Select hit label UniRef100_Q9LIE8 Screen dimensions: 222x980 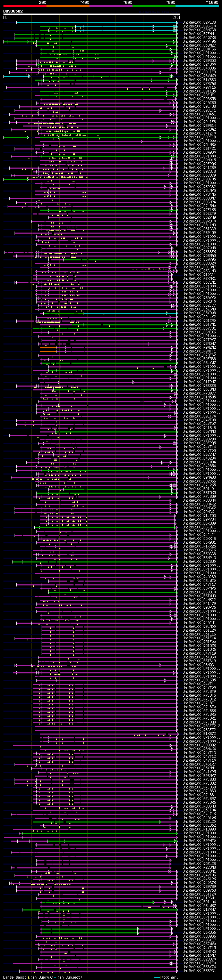pos(199,122)
